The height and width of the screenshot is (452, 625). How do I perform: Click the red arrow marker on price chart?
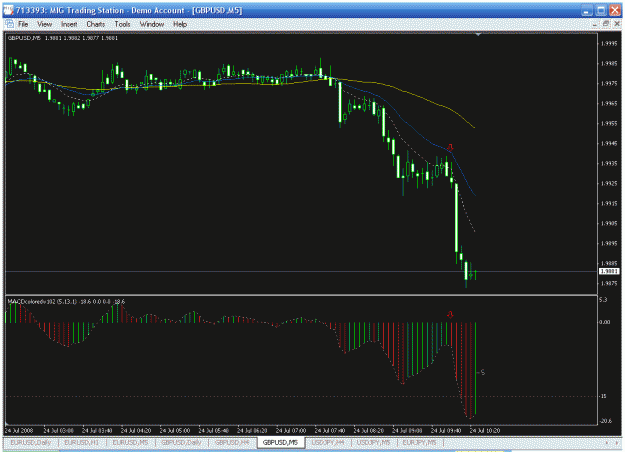pyautogui.click(x=450, y=147)
